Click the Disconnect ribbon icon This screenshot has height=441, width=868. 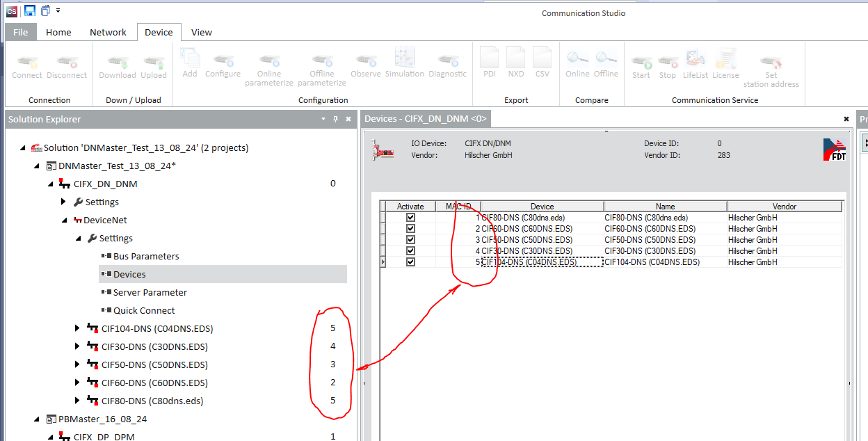[67, 63]
